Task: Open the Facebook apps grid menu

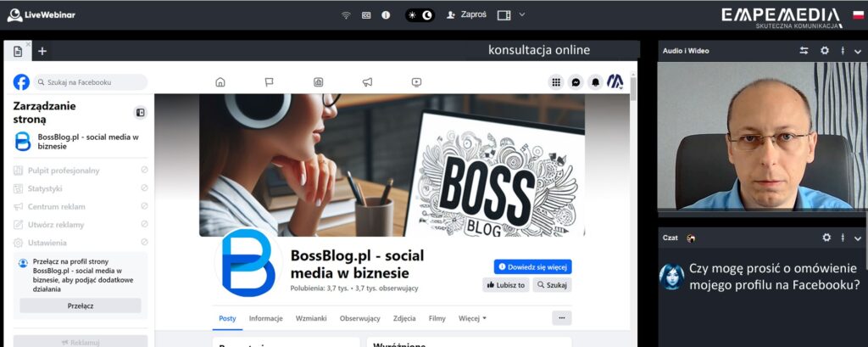Action: pos(556,82)
